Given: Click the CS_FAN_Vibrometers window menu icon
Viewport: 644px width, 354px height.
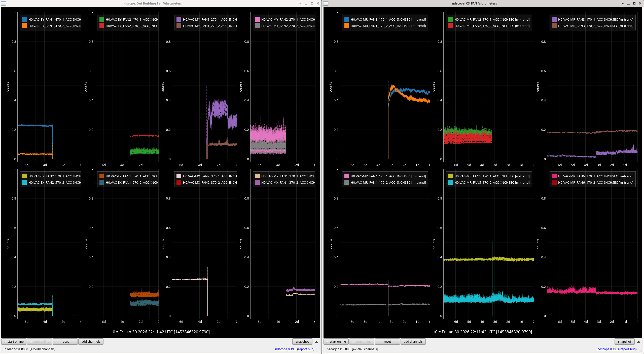Looking at the screenshot, I should [x=326, y=3].
